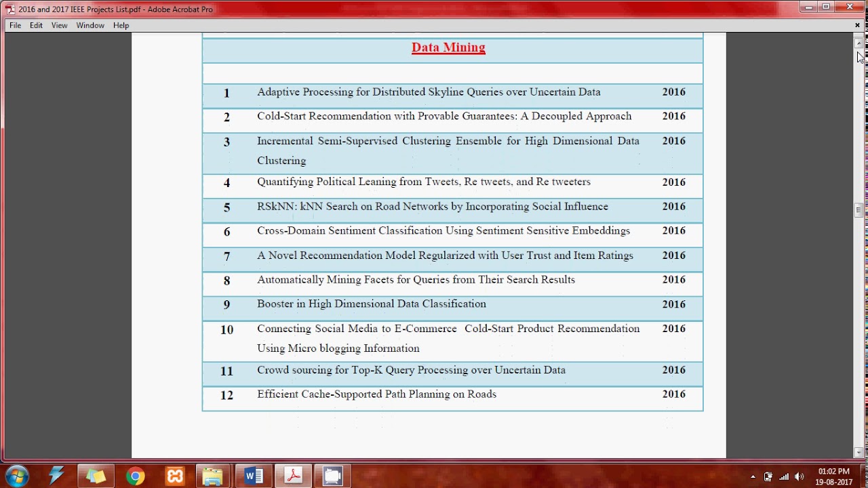Click 'Efficient Cache-Supported Path Planning on Roads'

[376, 394]
